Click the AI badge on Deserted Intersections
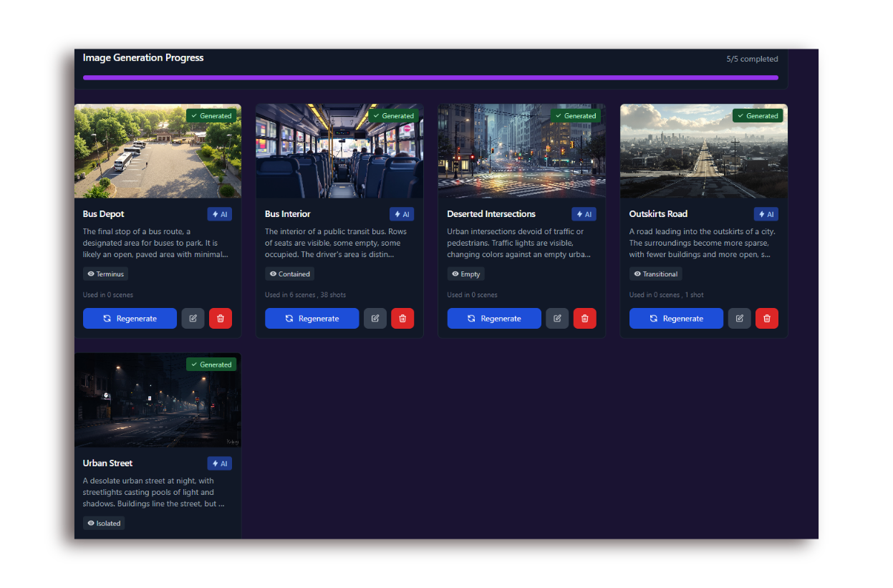 click(584, 214)
